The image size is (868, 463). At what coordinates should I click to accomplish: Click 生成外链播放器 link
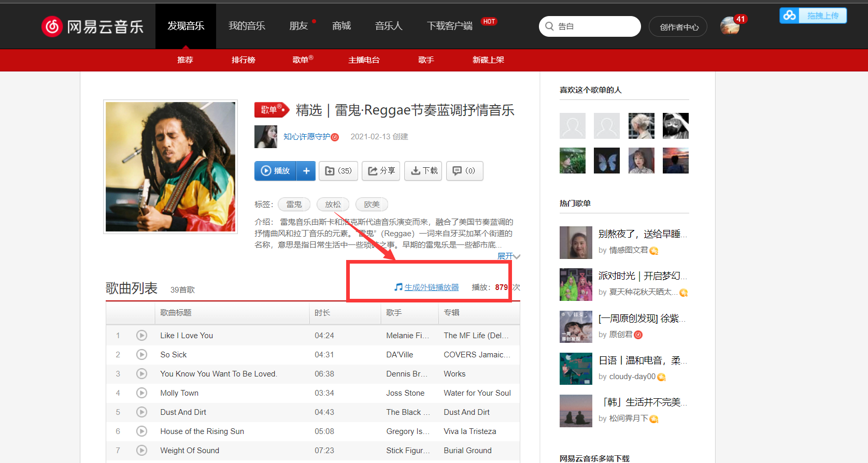(x=431, y=287)
